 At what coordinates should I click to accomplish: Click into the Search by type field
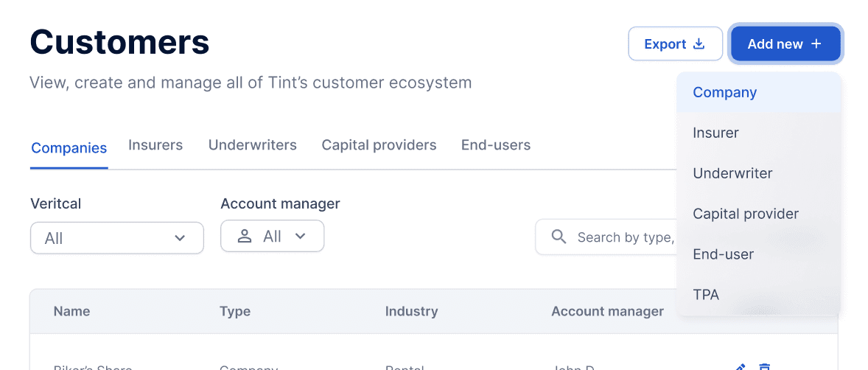[606, 237]
